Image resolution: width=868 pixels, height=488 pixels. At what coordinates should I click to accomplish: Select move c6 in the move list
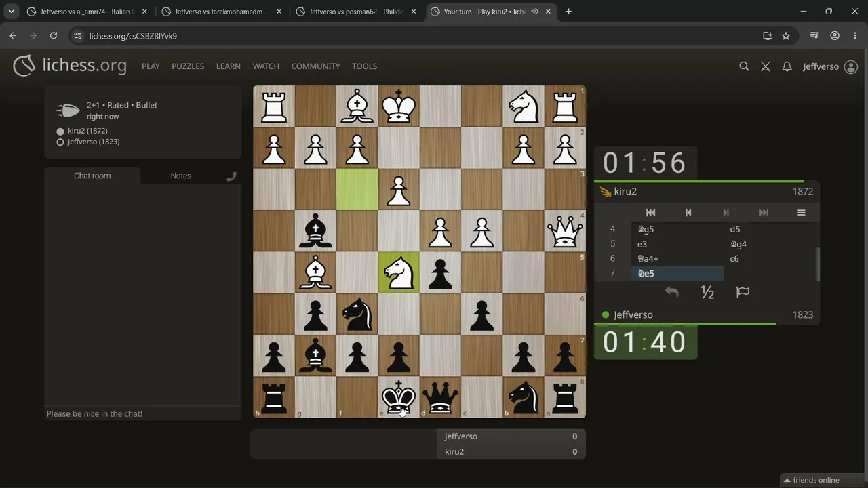(x=770, y=259)
